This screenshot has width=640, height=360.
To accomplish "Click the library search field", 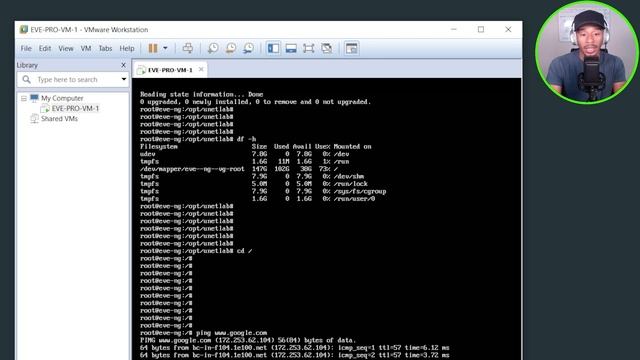I will click(x=73, y=79).
